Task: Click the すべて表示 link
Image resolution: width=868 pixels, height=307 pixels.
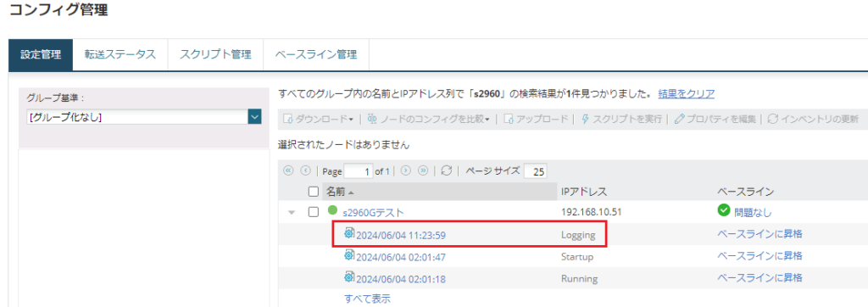Action: [368, 299]
